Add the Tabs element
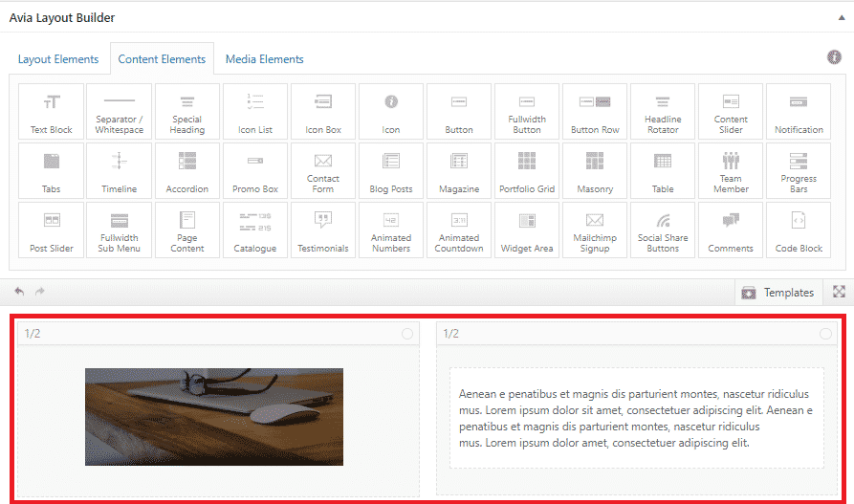The height and width of the screenshot is (504, 854). point(52,170)
